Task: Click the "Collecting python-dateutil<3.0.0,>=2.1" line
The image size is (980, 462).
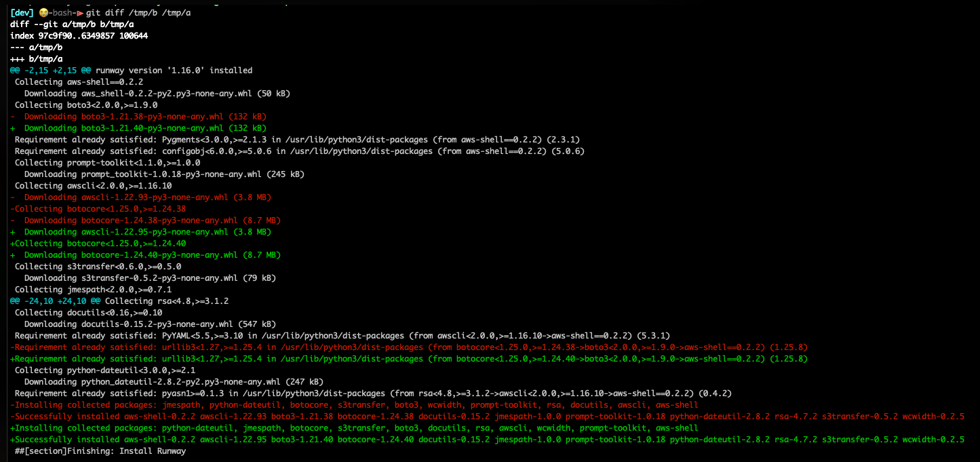Action: (x=105, y=370)
